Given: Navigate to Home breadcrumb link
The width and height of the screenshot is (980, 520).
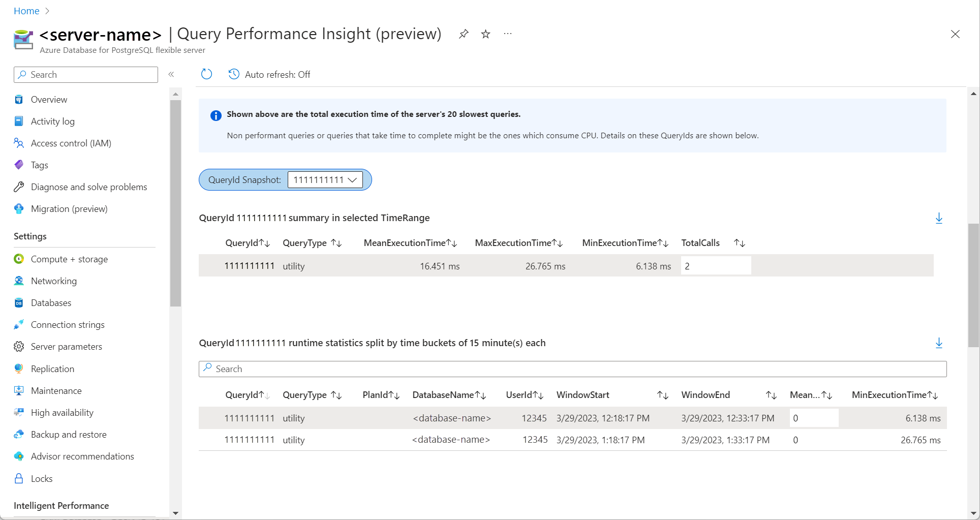Looking at the screenshot, I should [x=26, y=11].
